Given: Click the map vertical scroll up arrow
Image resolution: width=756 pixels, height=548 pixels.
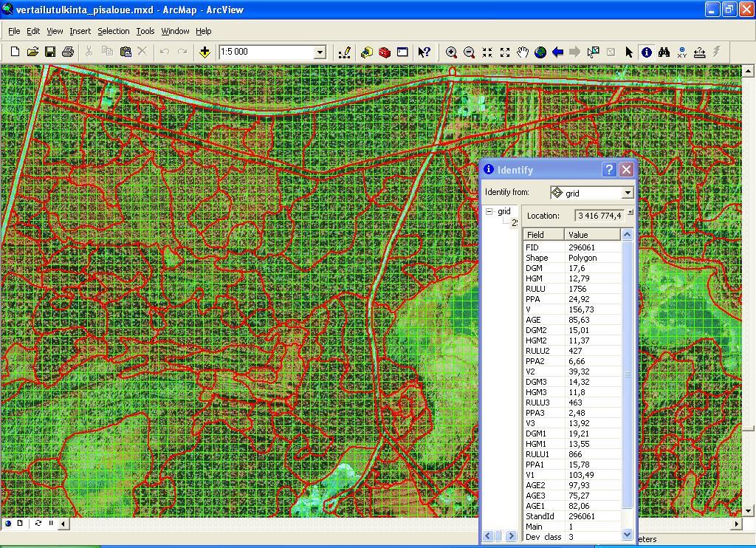Looking at the screenshot, I should [748, 71].
